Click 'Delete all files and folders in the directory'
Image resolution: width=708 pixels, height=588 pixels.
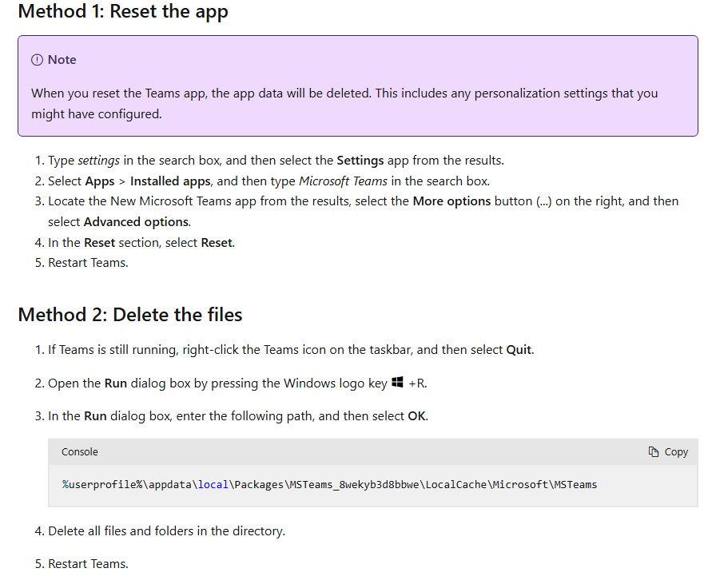[167, 530]
